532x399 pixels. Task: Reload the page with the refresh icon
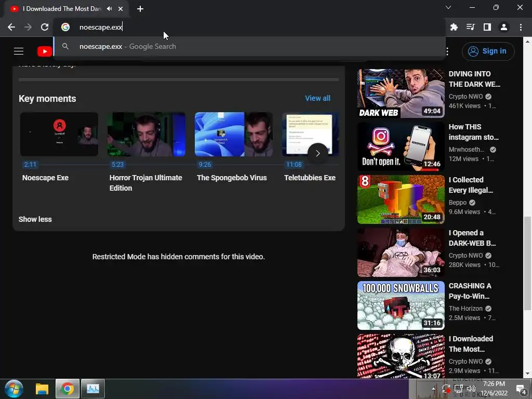coord(45,27)
